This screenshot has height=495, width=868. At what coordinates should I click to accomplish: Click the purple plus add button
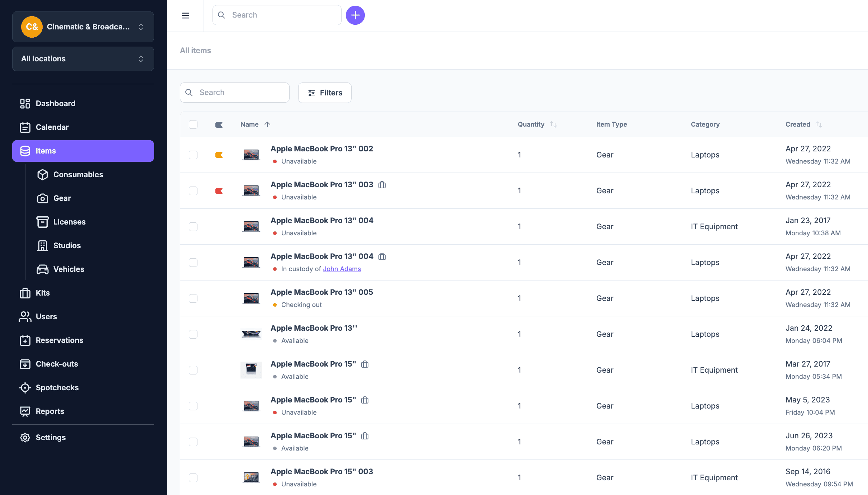coord(355,15)
